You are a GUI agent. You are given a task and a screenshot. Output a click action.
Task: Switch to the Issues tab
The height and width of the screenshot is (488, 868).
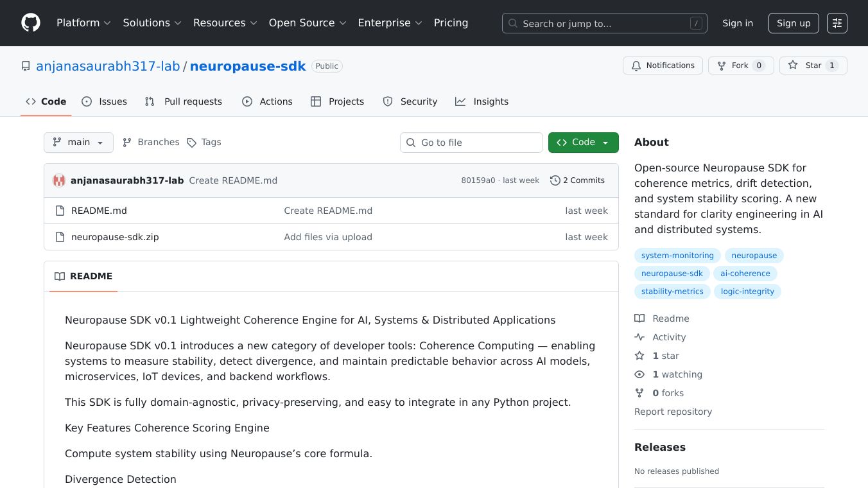[105, 101]
